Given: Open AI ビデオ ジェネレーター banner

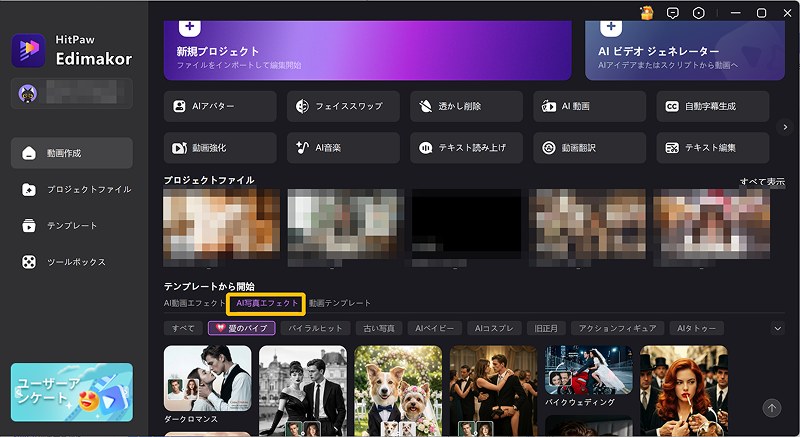Looking at the screenshot, I should 685,50.
